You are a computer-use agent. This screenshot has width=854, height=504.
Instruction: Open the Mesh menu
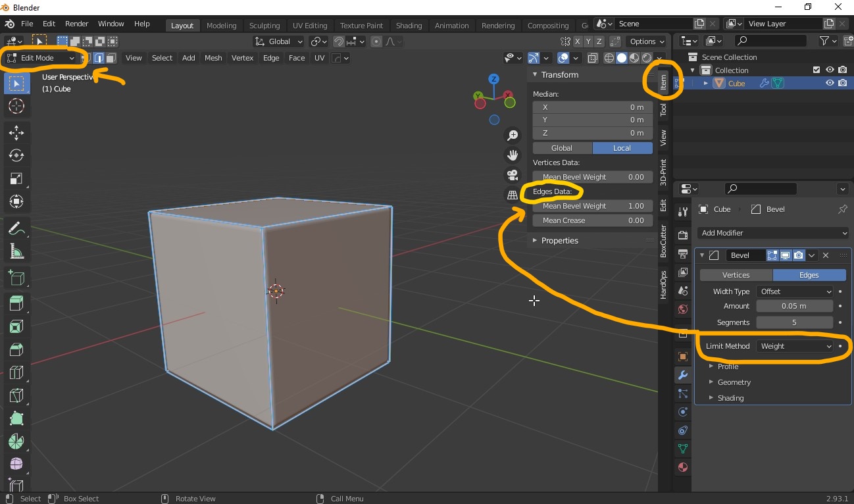tap(213, 58)
